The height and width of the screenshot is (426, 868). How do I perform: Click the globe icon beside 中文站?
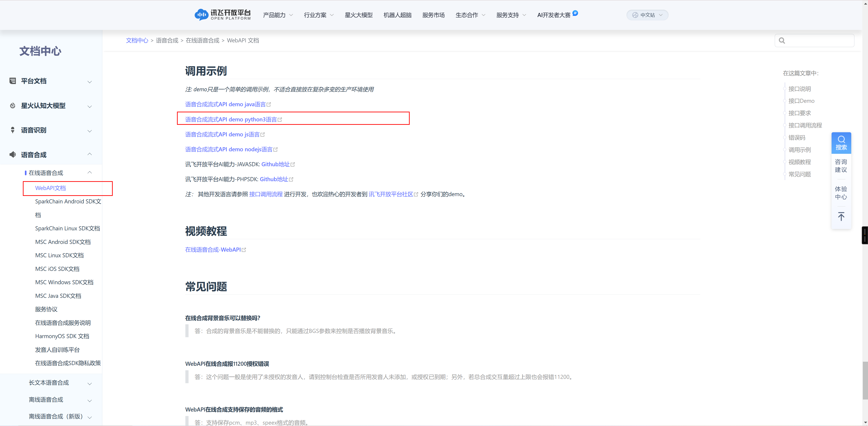[635, 15]
